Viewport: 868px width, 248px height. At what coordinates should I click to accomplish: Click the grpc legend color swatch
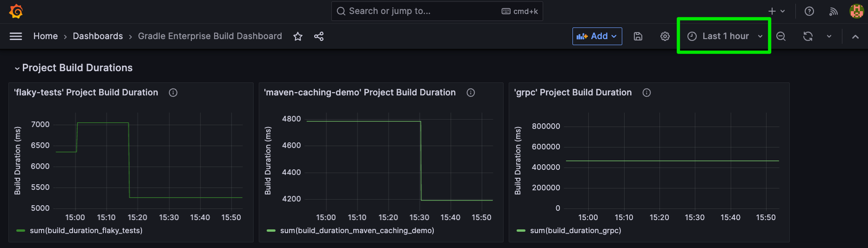(521, 230)
